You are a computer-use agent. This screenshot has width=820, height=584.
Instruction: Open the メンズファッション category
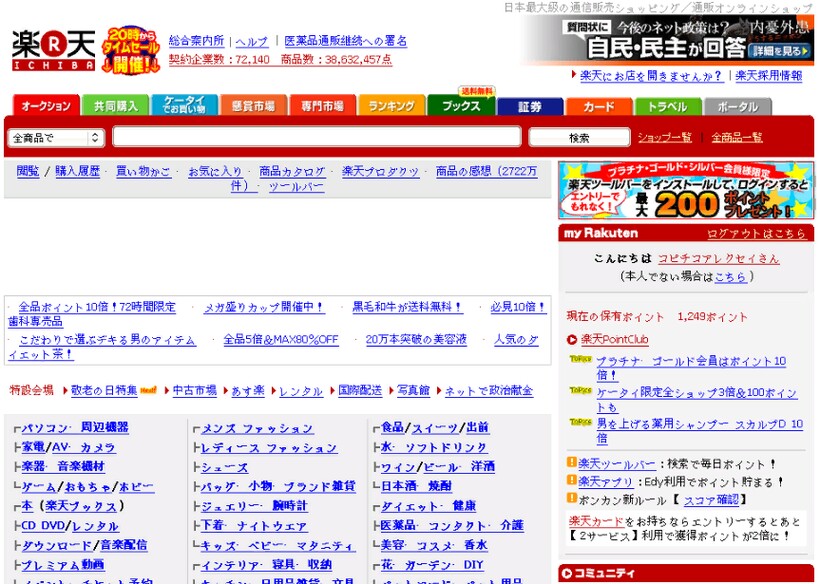tap(257, 428)
